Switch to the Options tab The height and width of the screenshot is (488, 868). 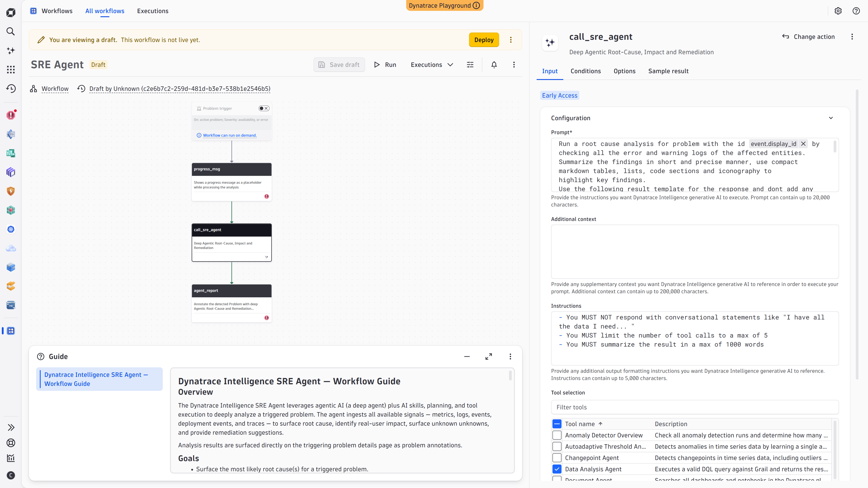coord(624,71)
